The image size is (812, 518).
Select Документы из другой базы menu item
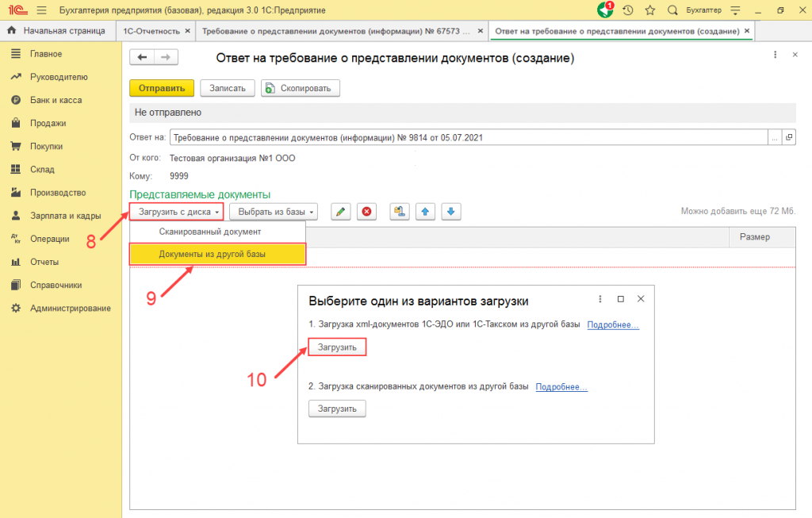pyautogui.click(x=217, y=255)
